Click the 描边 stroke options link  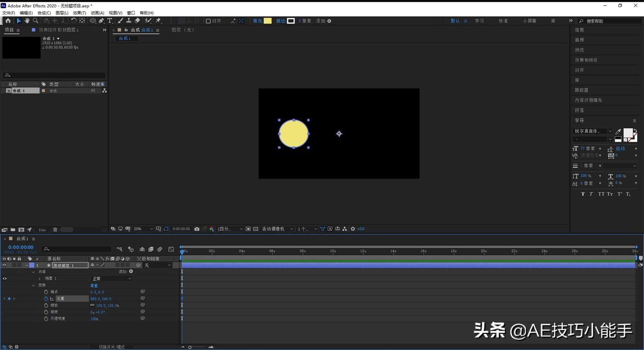(281, 21)
